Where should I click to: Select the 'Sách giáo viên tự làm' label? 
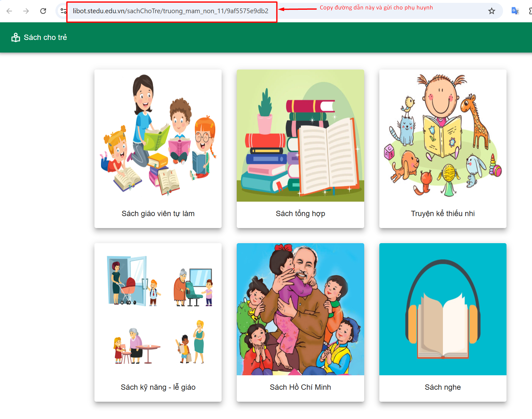158,214
